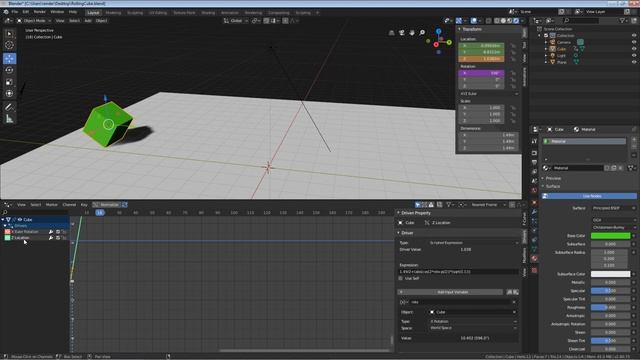
Task: Open variable Type X Rotation dropdown
Action: pos(473,321)
